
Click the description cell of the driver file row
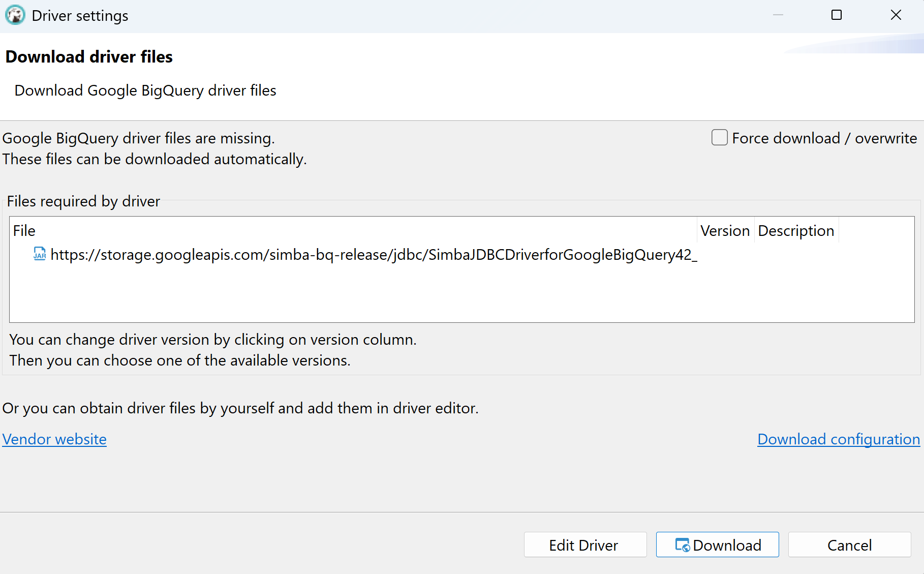click(x=796, y=255)
